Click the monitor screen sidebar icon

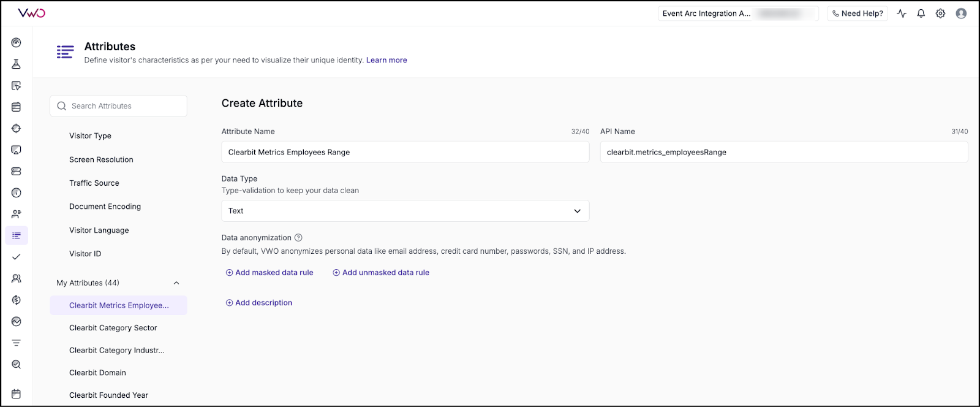pyautogui.click(x=17, y=150)
